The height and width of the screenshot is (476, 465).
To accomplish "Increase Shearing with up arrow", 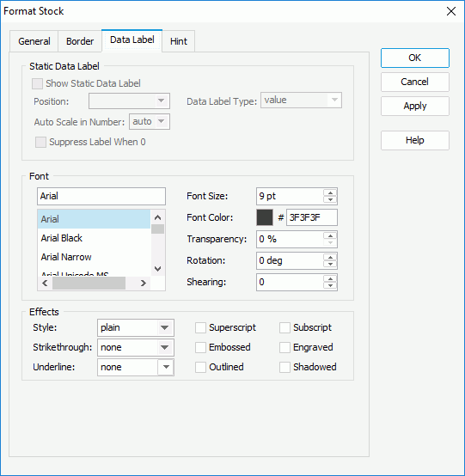I will point(330,278).
